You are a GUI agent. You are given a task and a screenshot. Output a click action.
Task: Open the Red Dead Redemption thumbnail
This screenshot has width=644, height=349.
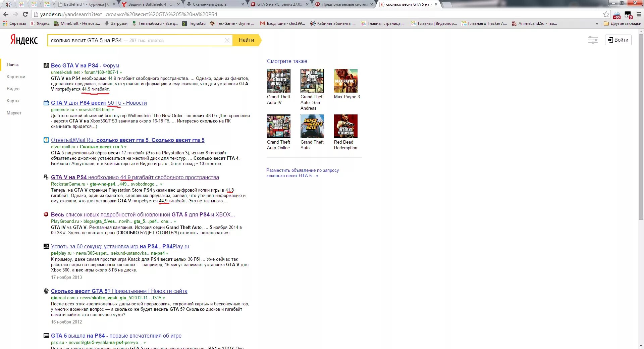[x=345, y=126]
